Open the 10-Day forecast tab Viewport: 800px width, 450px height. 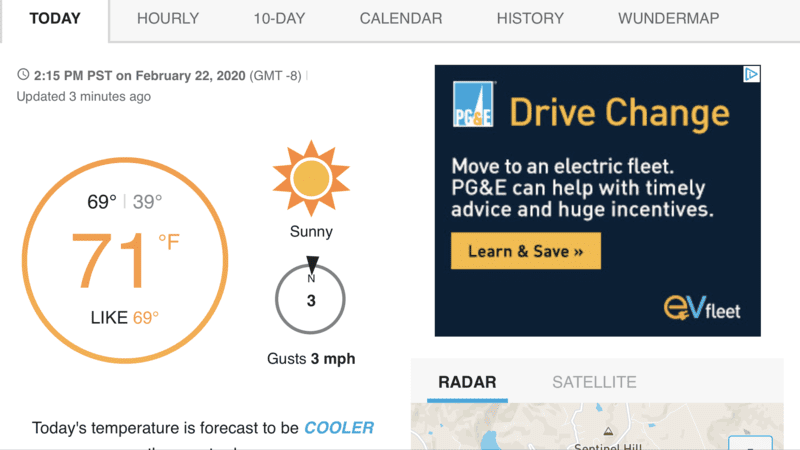(x=279, y=19)
